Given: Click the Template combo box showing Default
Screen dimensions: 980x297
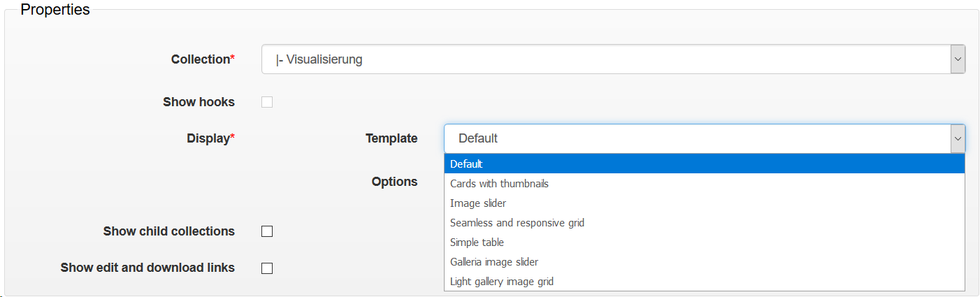Looking at the screenshot, I should click(x=696, y=138).
